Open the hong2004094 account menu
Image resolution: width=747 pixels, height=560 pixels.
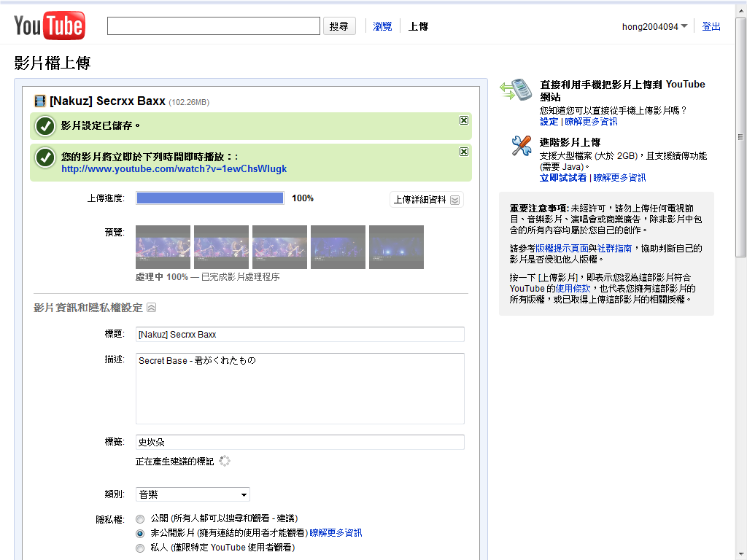coord(654,26)
